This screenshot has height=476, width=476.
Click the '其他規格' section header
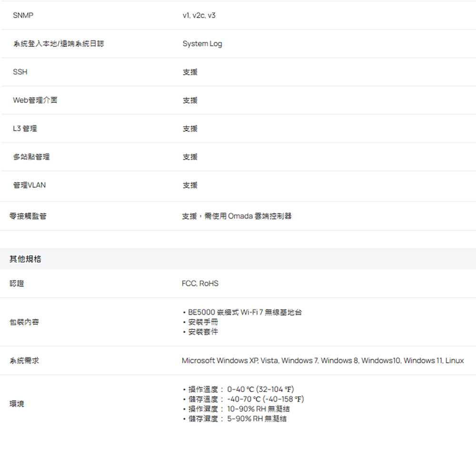tap(26, 259)
